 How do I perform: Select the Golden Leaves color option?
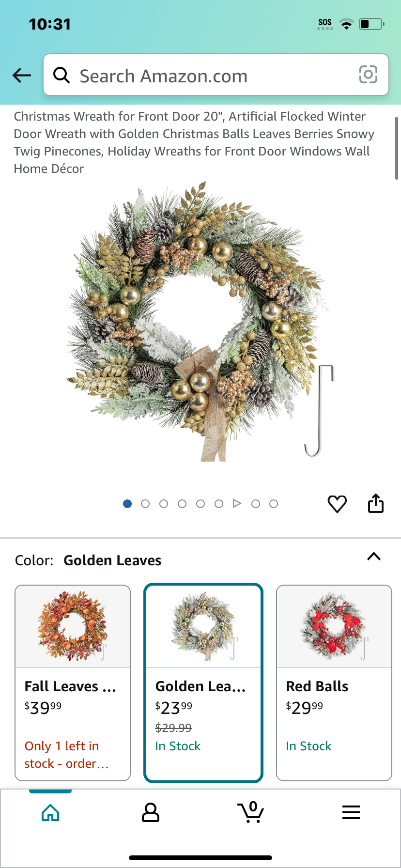coord(203,683)
